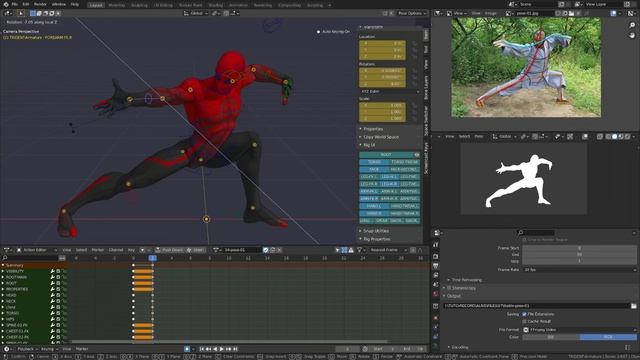This screenshot has width=640, height=360.
Task: Expand the Rig Properties panel
Action: click(x=375, y=239)
